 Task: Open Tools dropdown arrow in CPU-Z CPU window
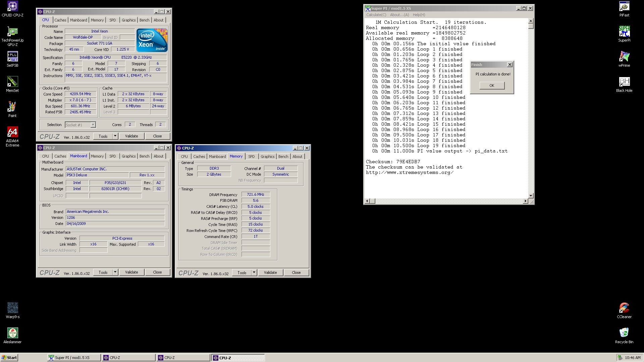(115, 136)
